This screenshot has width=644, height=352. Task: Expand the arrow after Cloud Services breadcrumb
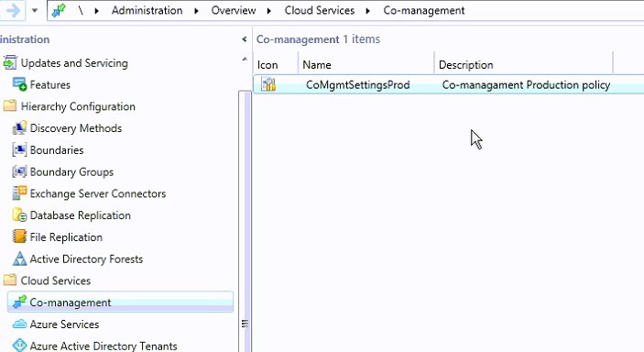click(367, 11)
